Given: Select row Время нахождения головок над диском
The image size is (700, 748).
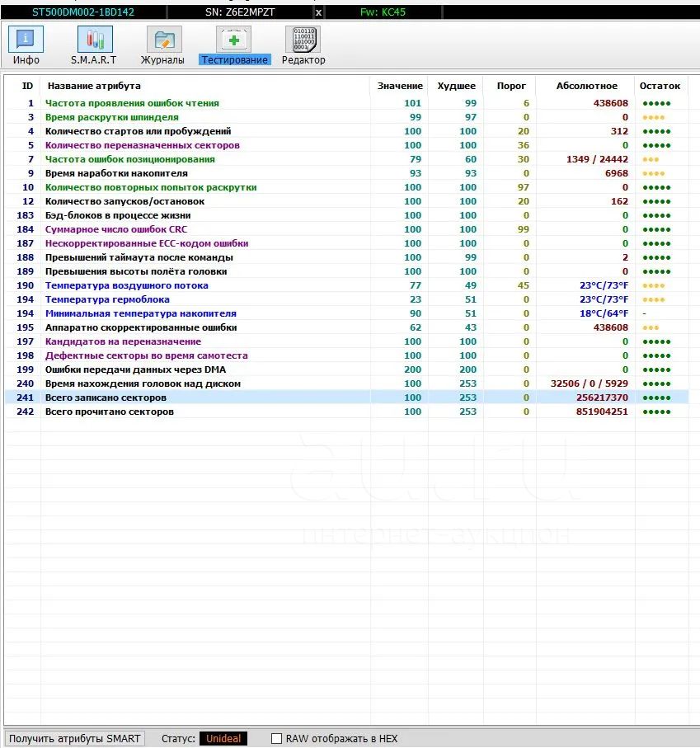Looking at the screenshot, I should point(346,383).
